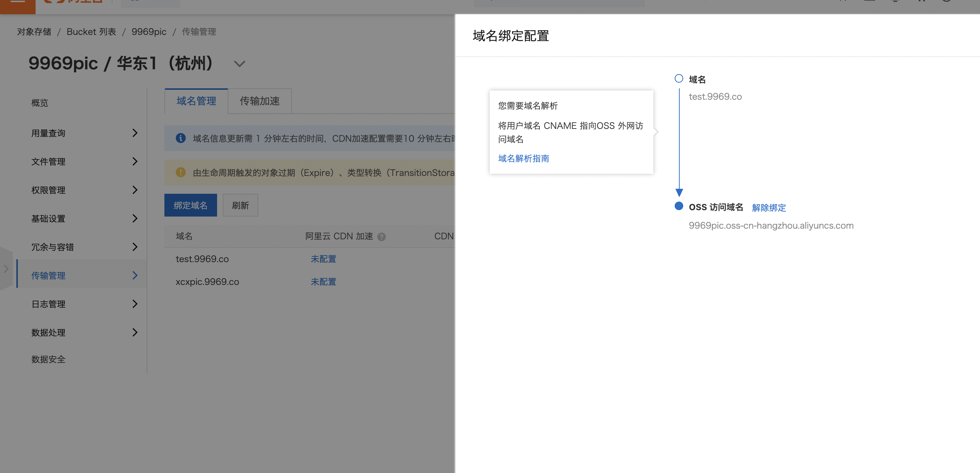
Task: Select 概览 in the sidebar
Action: pos(40,103)
